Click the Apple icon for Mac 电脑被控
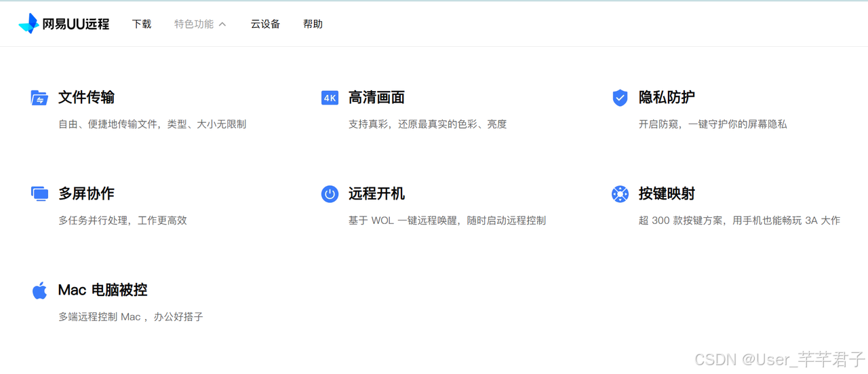The width and height of the screenshot is (868, 374). 39,291
